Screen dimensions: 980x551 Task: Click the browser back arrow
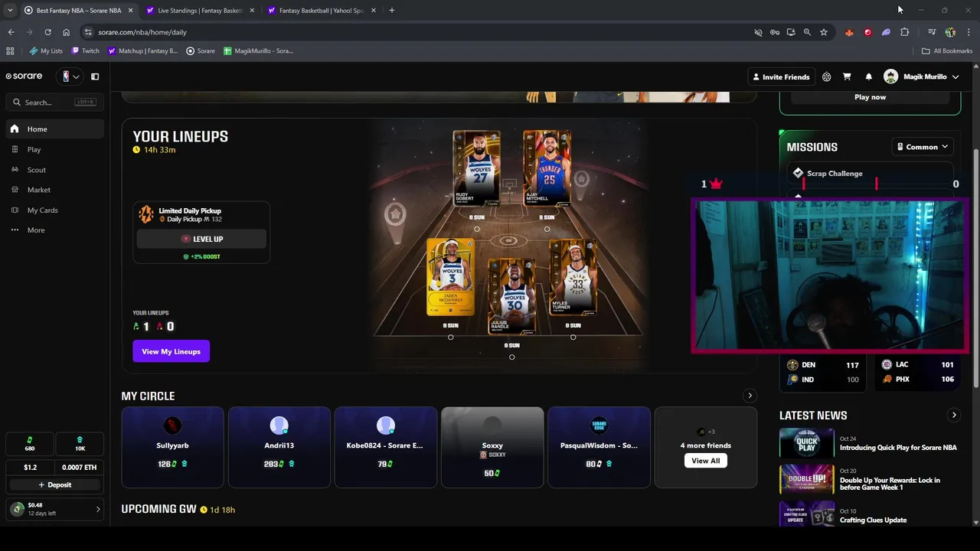(x=11, y=32)
